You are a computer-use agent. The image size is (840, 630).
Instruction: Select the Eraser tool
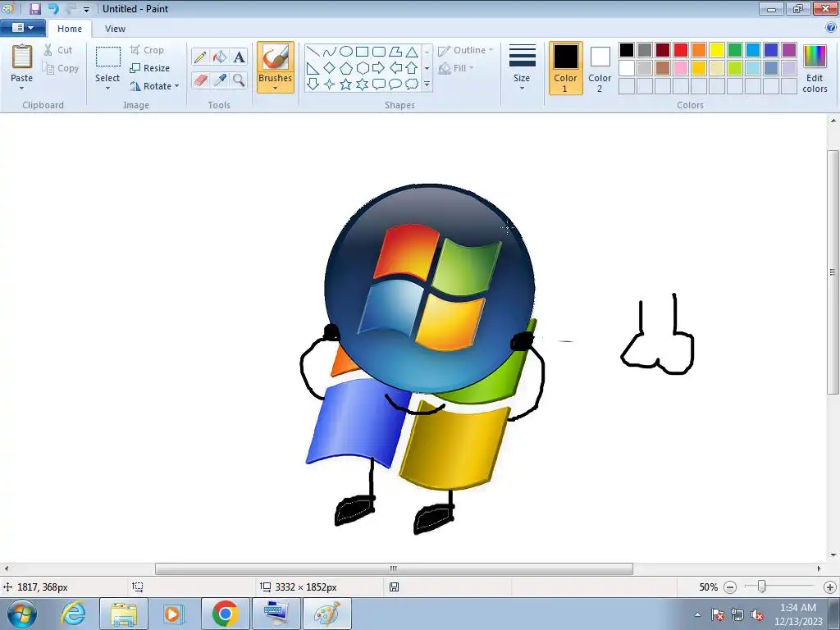[200, 80]
